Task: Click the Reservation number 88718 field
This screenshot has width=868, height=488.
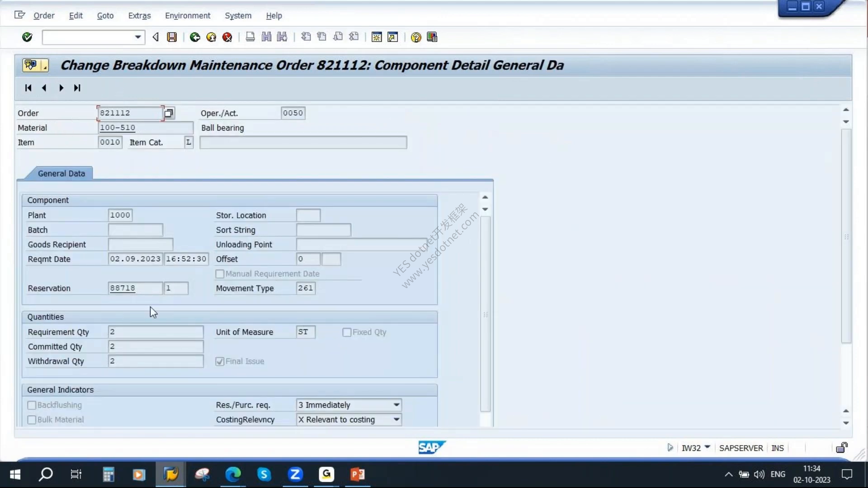Action: pos(135,288)
